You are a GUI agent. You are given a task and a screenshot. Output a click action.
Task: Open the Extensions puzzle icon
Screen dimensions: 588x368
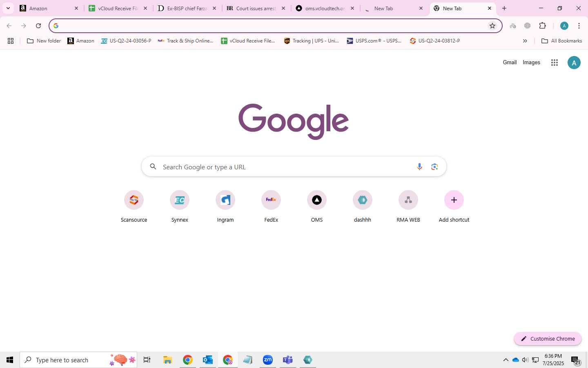coord(542,26)
